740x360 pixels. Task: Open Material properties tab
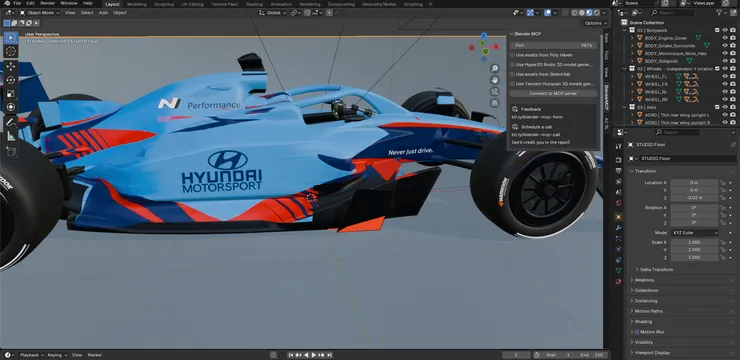tap(619, 282)
